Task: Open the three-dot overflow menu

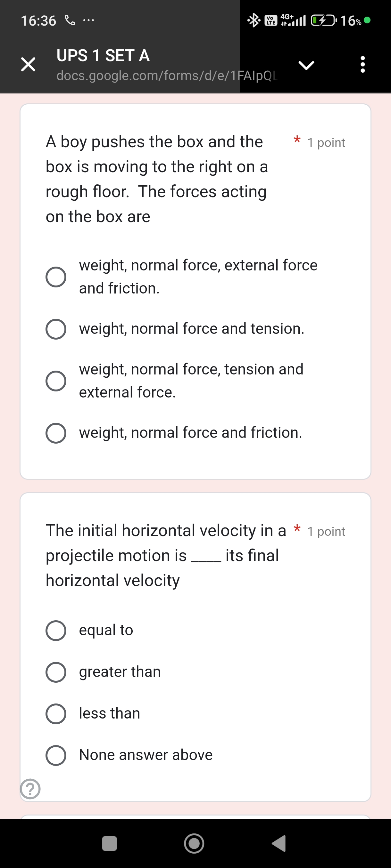Action: coord(362,64)
